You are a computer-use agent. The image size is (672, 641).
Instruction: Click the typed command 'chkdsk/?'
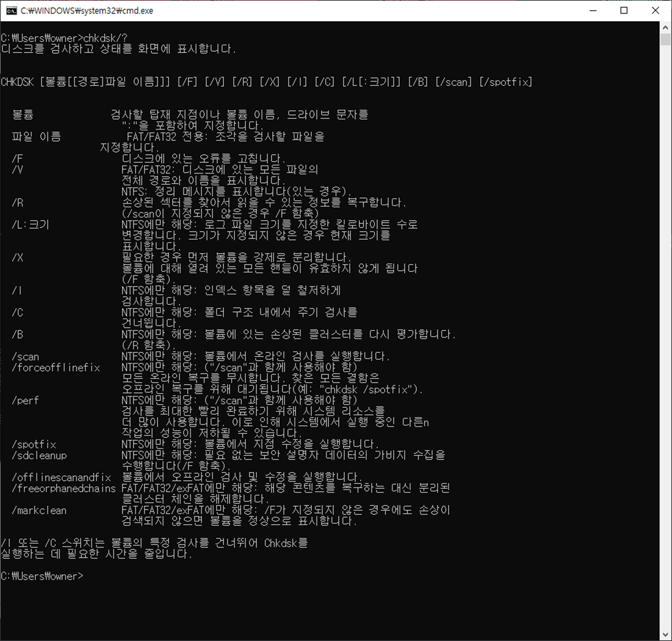[105, 38]
